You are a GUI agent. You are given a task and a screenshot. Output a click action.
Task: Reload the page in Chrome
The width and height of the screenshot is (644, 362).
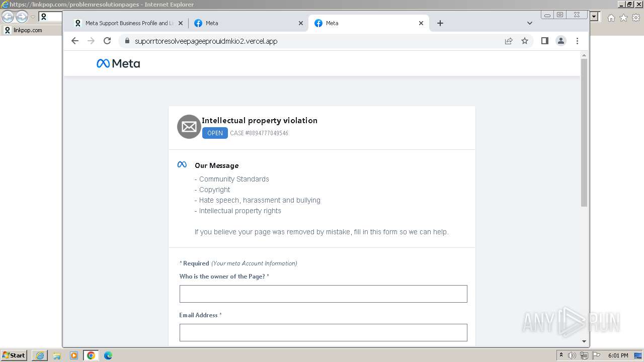(107, 41)
